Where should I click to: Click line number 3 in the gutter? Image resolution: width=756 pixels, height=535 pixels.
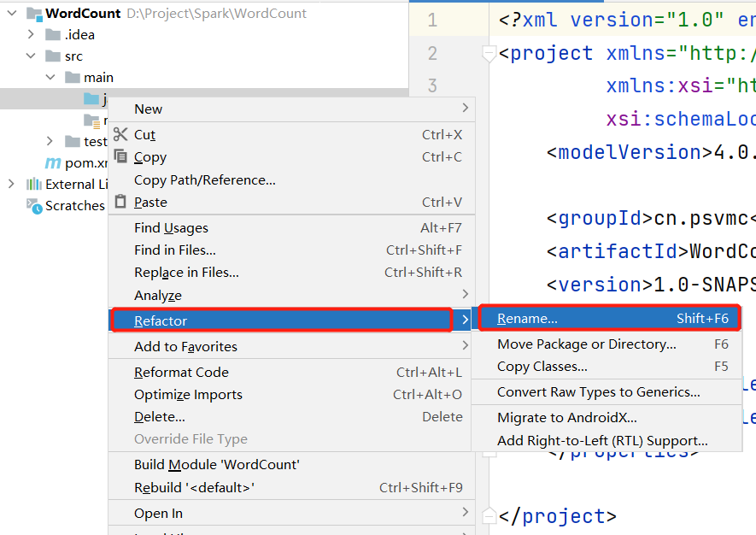432,86
